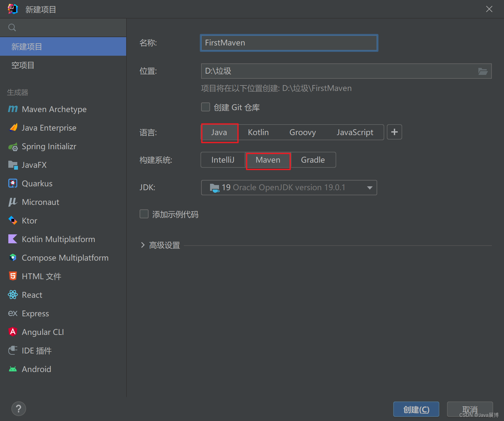The image size is (504, 421).
Task: Click the search magnifier icon
Action: tap(12, 28)
